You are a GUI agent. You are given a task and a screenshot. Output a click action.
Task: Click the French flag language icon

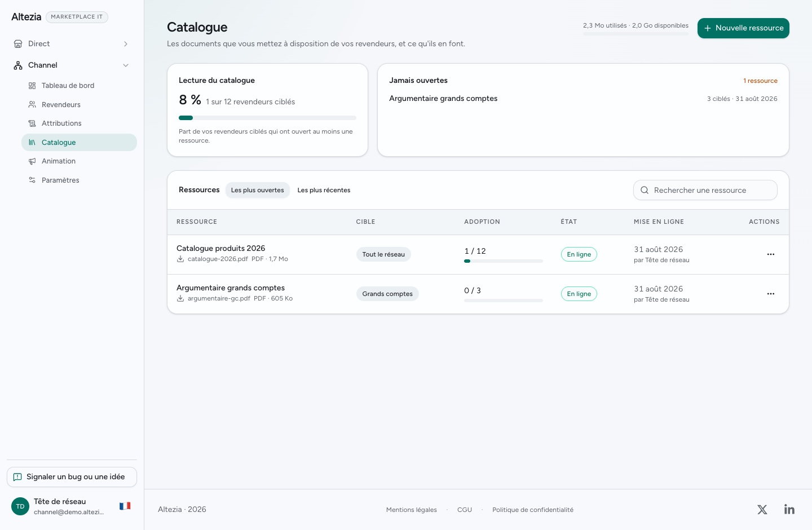[125, 506]
